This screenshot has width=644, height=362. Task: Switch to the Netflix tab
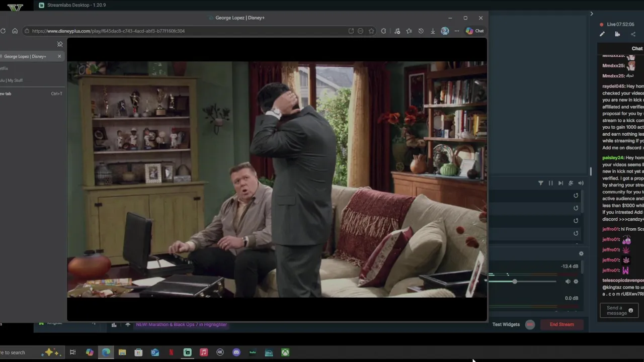pos(31,68)
